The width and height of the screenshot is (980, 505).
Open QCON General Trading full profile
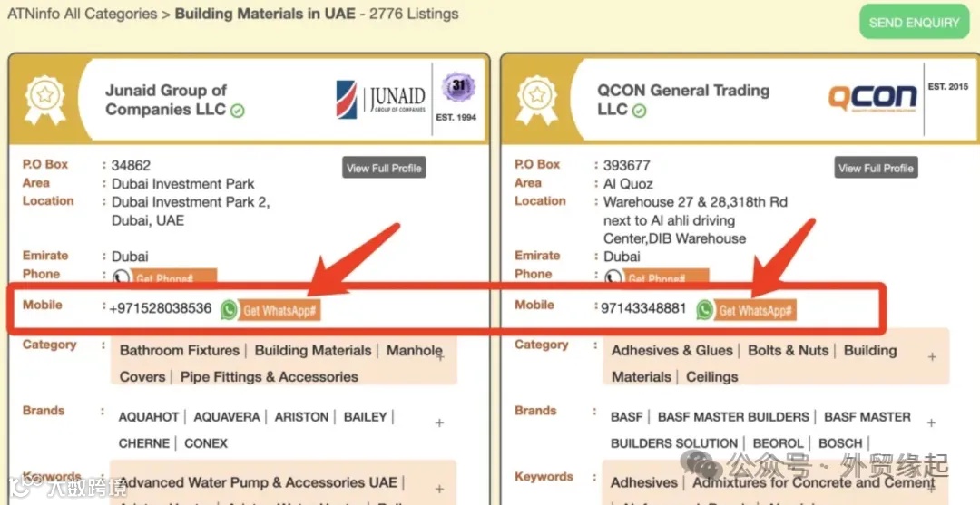point(876,168)
